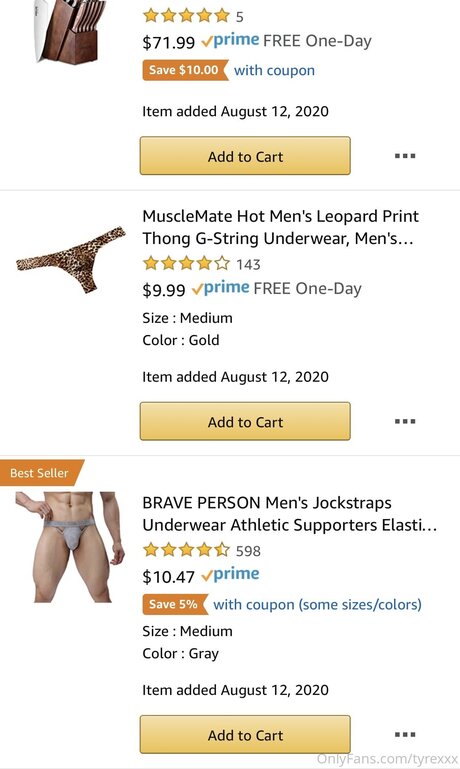Open 'with coupon' link for knife block
The height and width of the screenshot is (769, 460).
click(274, 70)
